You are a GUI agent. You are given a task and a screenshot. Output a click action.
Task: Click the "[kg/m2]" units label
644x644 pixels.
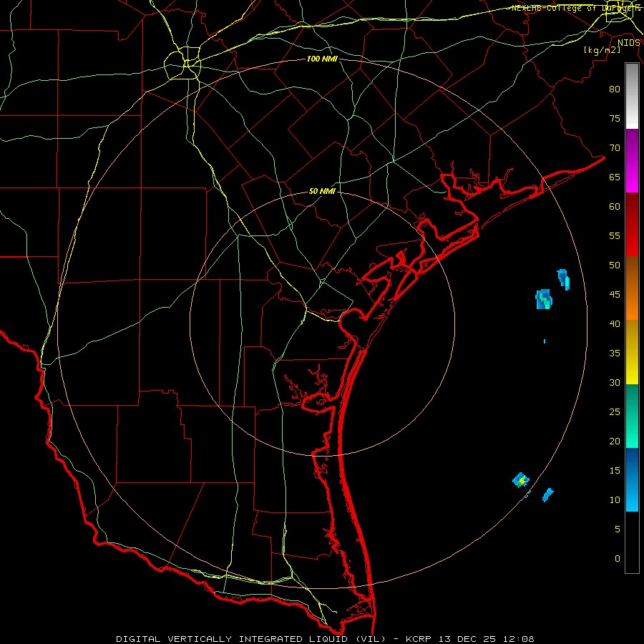click(602, 50)
